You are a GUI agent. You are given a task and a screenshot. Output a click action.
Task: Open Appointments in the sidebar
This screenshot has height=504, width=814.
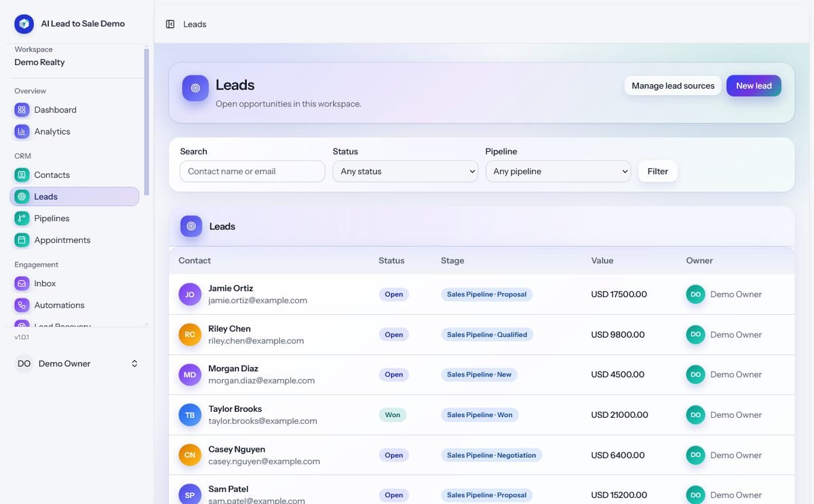click(x=75, y=240)
